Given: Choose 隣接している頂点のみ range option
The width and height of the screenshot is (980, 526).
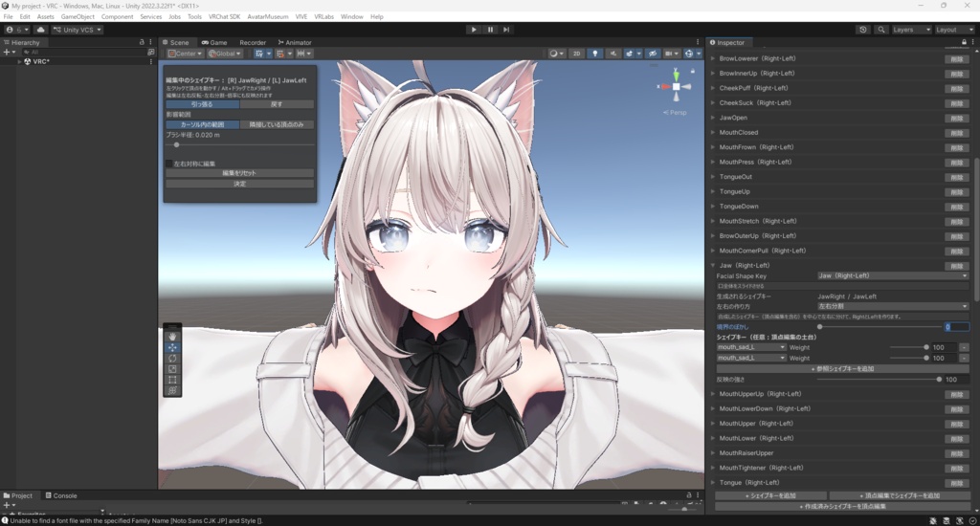Looking at the screenshot, I should [277, 124].
